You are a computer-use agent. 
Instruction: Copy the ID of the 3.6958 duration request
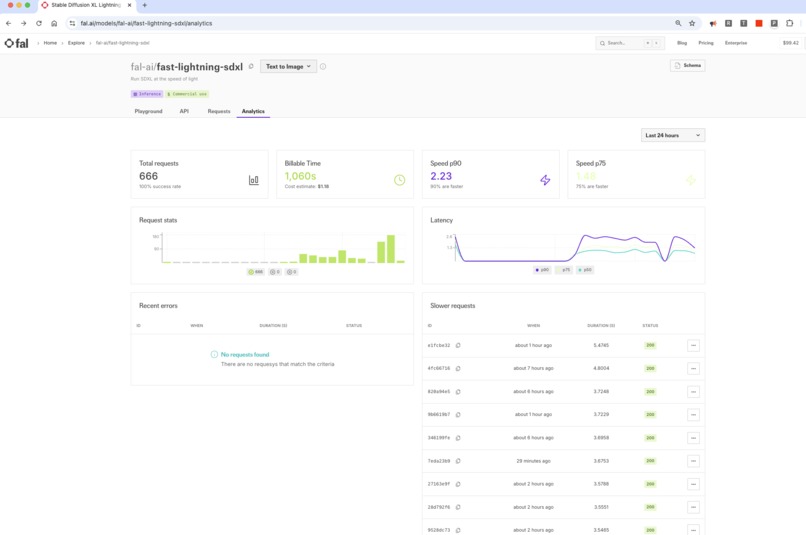458,438
